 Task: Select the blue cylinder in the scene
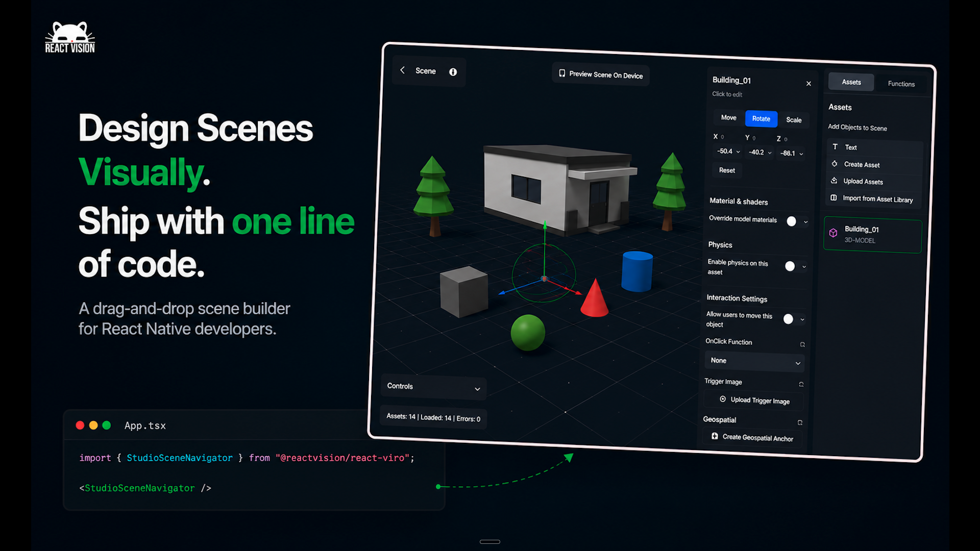coord(636,271)
